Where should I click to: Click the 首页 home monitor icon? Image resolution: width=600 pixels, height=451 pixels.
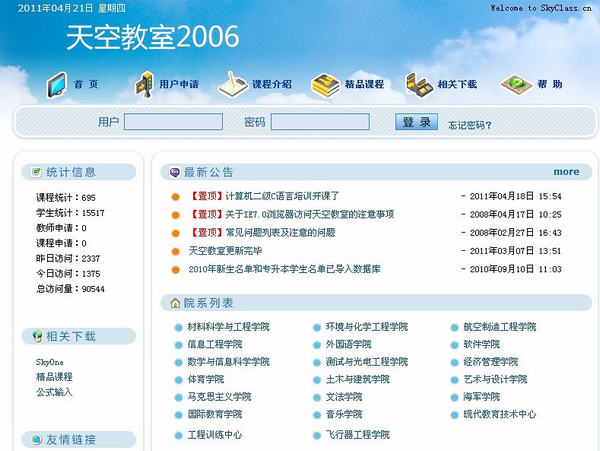click(x=56, y=85)
